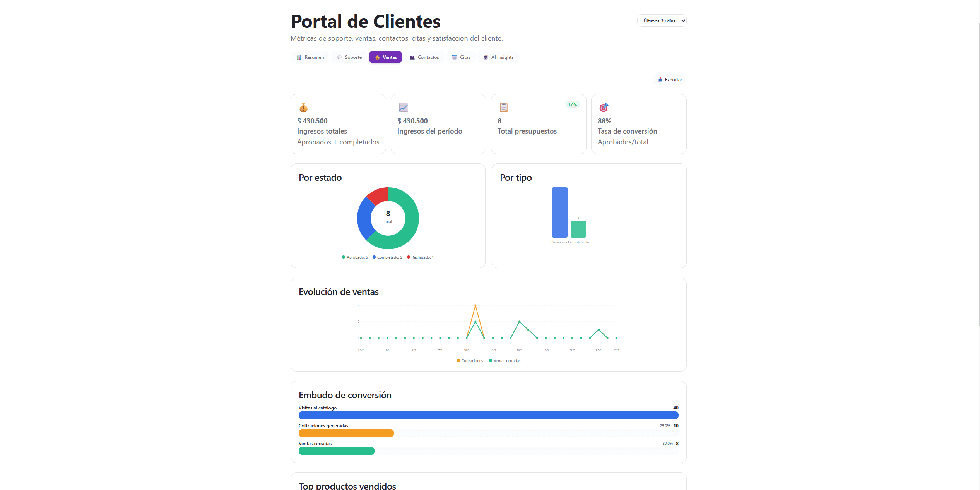The image size is (980, 490).
Task: Click the money bag icon on Ingresos totales card
Action: [x=303, y=108]
